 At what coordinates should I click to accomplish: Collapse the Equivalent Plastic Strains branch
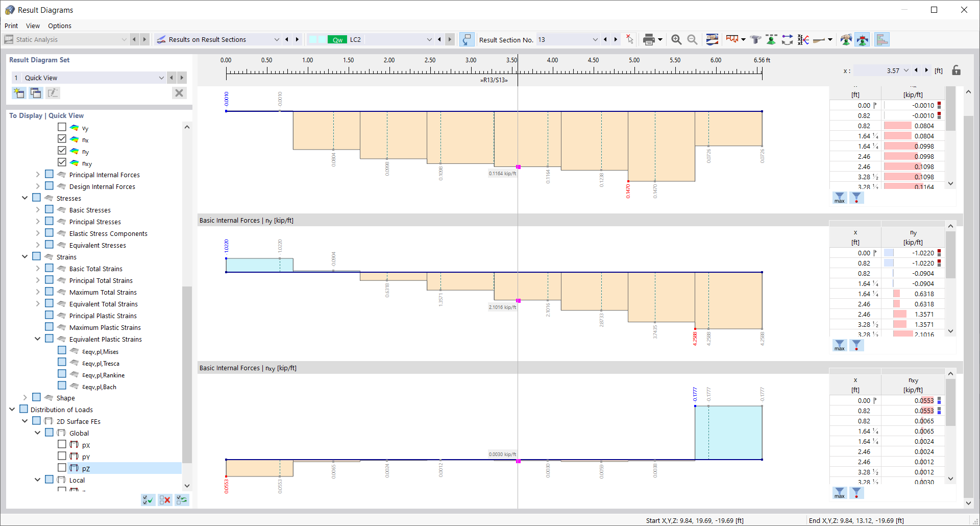37,339
